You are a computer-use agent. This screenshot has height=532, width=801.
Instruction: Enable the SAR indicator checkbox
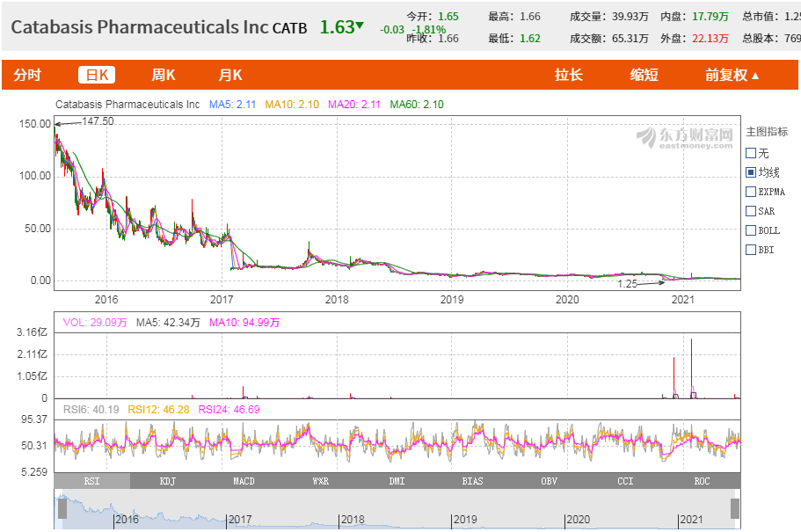751,211
